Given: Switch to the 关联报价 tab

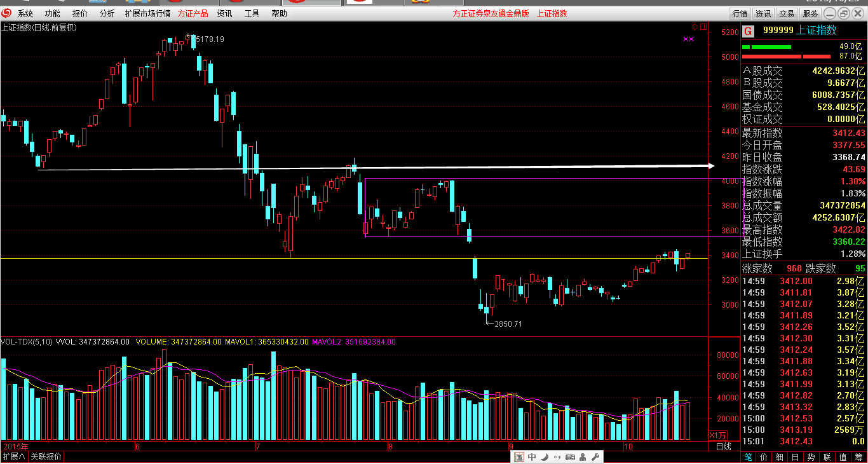Looking at the screenshot, I should tap(46, 457).
